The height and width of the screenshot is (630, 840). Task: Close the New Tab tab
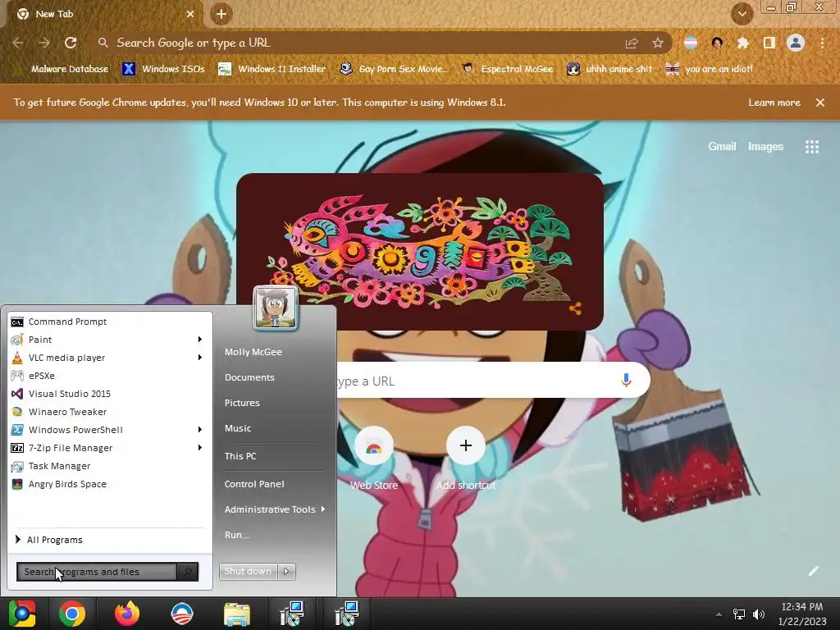190,14
